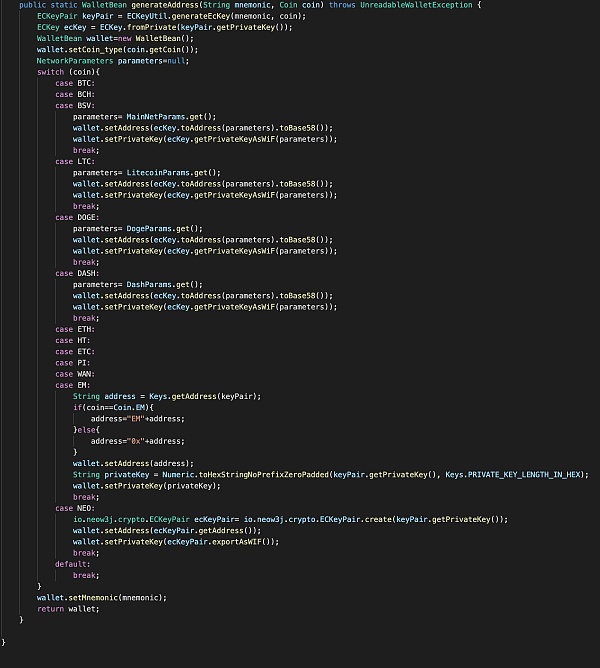
Task: Select the wallet.setCoin_type line
Action: click(117, 50)
